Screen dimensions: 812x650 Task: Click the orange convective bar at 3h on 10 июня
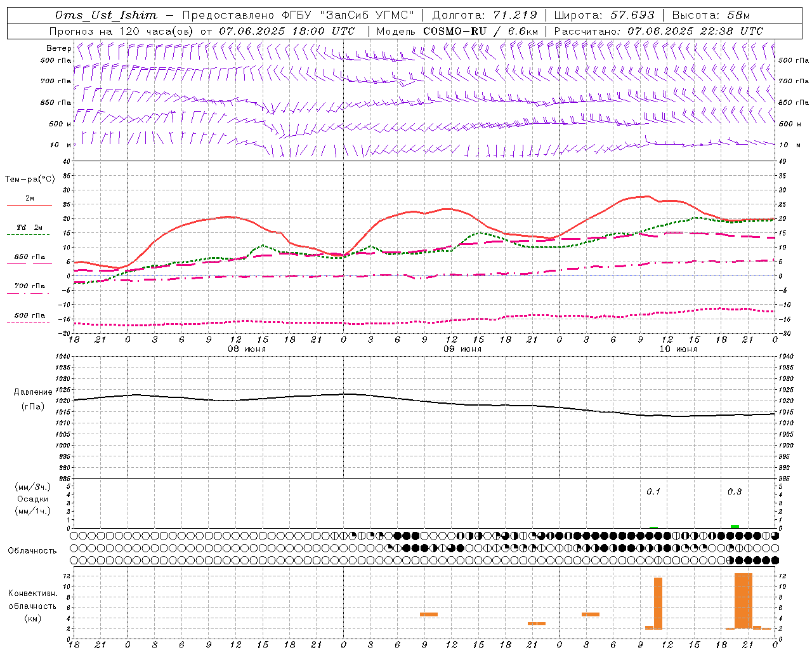591,614
